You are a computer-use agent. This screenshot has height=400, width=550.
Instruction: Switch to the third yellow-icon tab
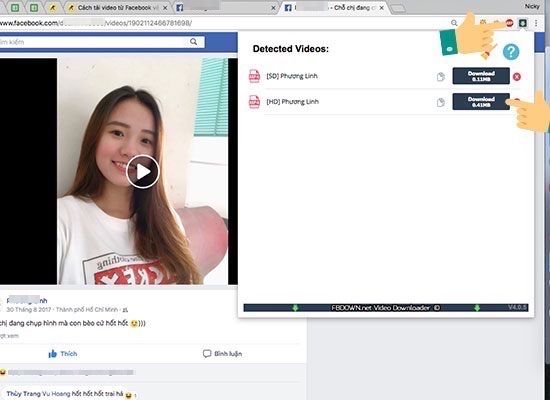pyautogui.click(x=53, y=8)
